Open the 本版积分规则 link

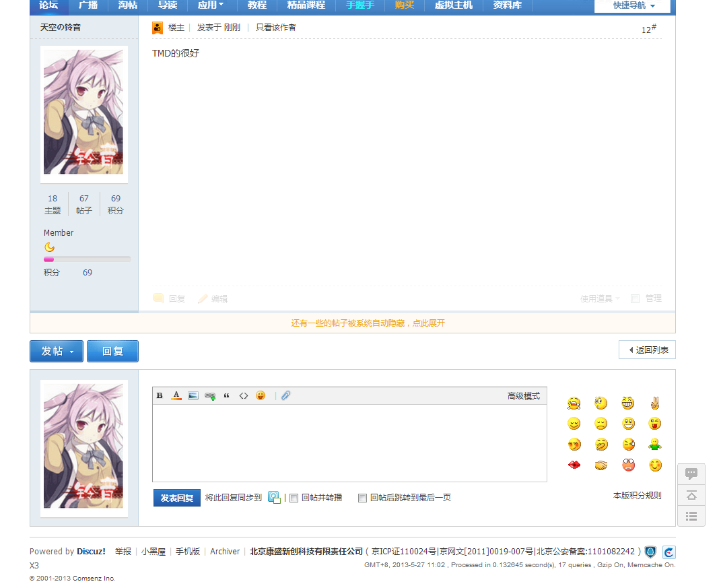(x=638, y=496)
